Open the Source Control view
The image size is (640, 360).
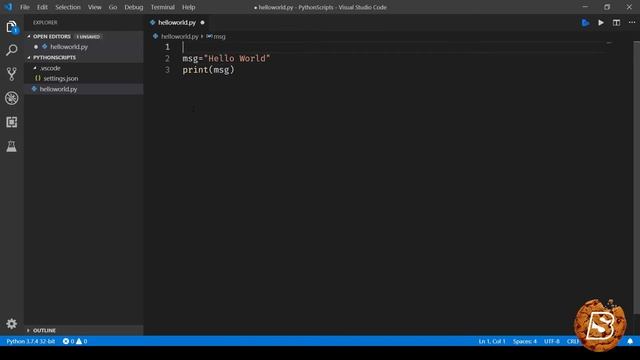pos(11,74)
